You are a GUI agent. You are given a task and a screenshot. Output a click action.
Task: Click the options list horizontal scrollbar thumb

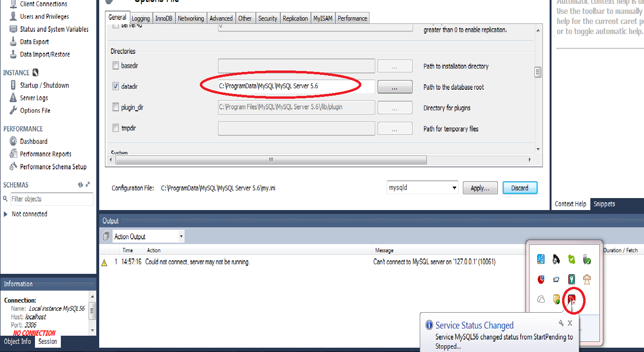pyautogui.click(x=271, y=160)
